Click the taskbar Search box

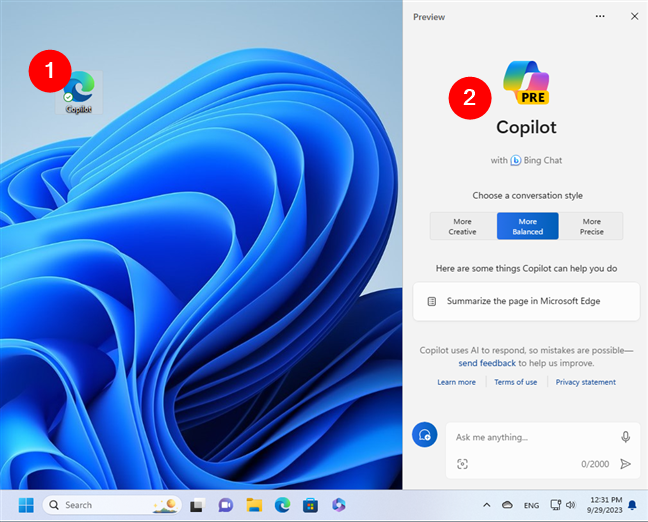pos(112,505)
